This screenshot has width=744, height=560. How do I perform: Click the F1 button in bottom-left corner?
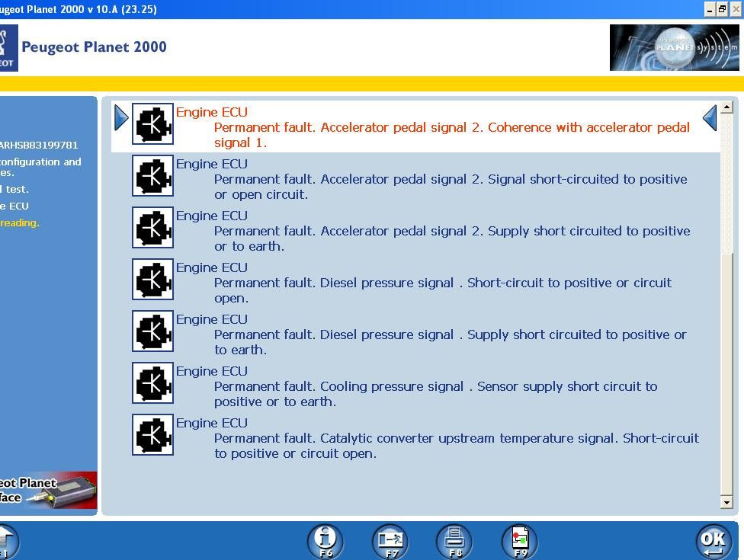[7, 541]
